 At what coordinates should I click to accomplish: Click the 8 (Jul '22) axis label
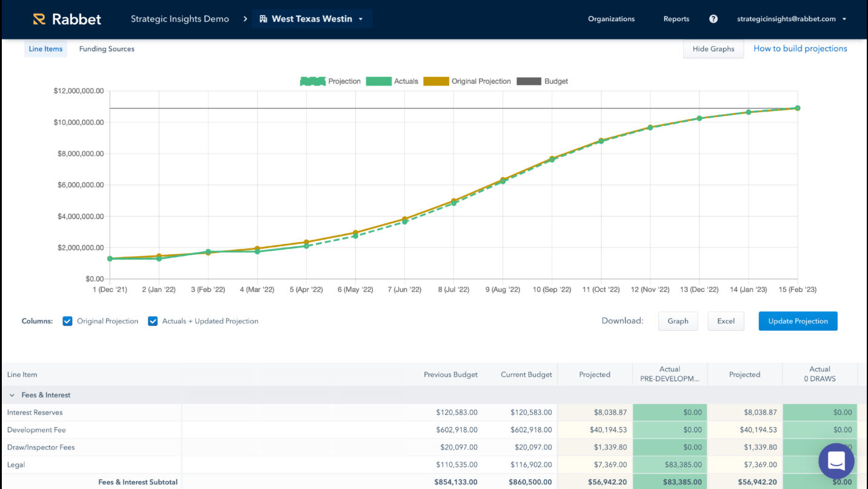(x=453, y=290)
